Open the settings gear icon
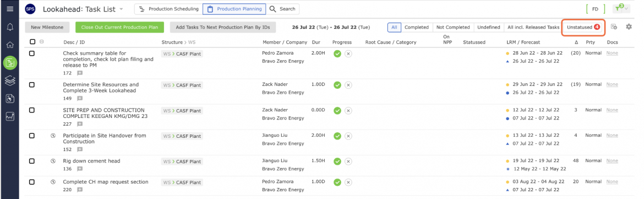 click(x=629, y=26)
